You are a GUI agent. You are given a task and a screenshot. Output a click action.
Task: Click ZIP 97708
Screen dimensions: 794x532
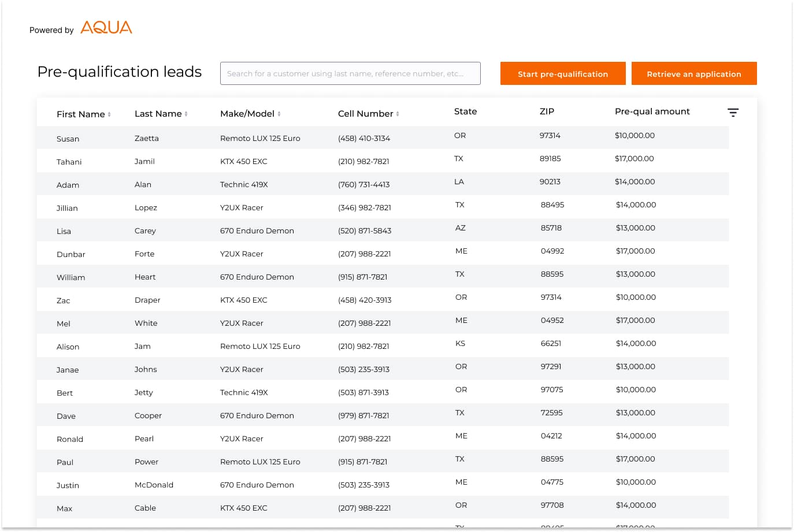click(x=552, y=505)
